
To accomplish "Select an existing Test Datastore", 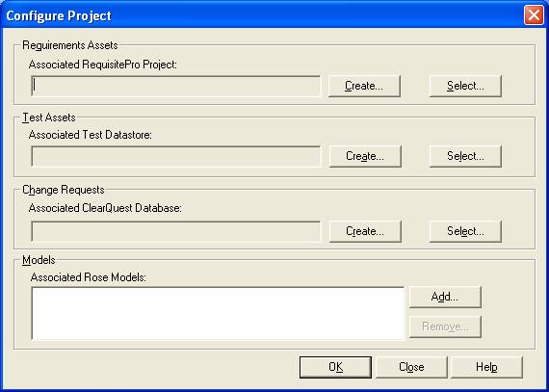I will click(x=465, y=156).
